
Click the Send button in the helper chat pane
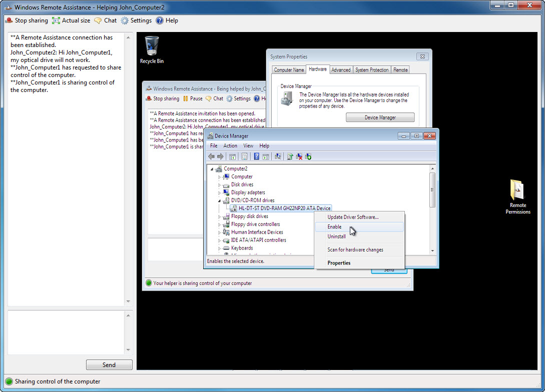(109, 364)
